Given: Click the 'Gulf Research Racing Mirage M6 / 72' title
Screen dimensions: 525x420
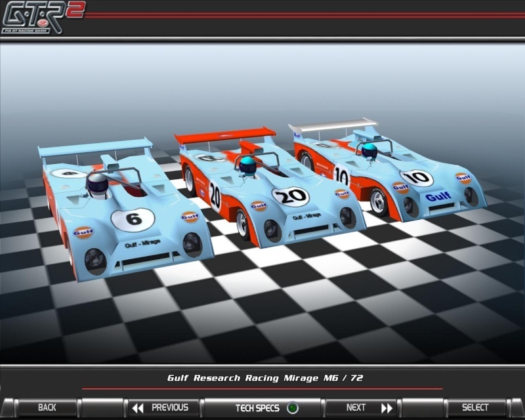Looking at the screenshot, I should tap(265, 378).
